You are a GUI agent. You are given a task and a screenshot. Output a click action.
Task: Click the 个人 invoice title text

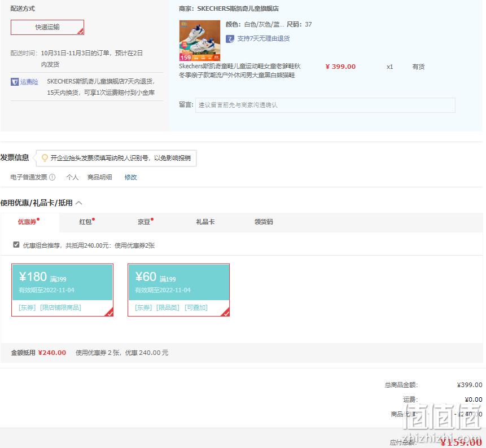point(72,177)
